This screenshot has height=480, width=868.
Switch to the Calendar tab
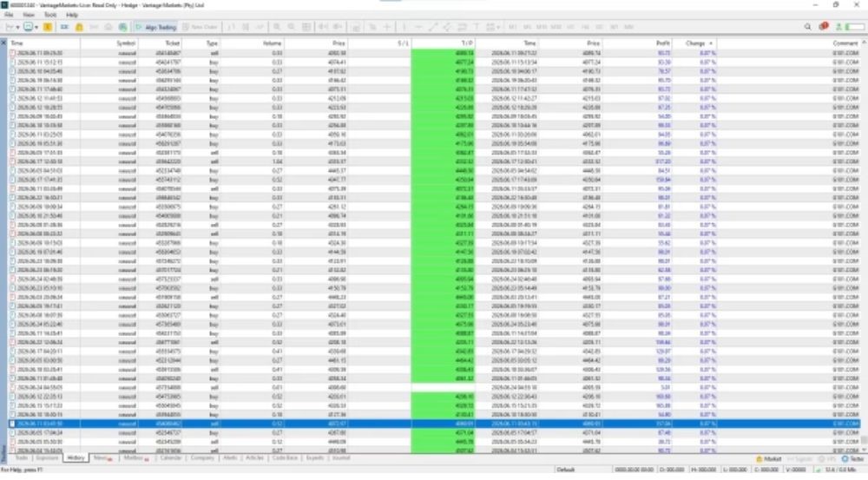click(x=170, y=458)
